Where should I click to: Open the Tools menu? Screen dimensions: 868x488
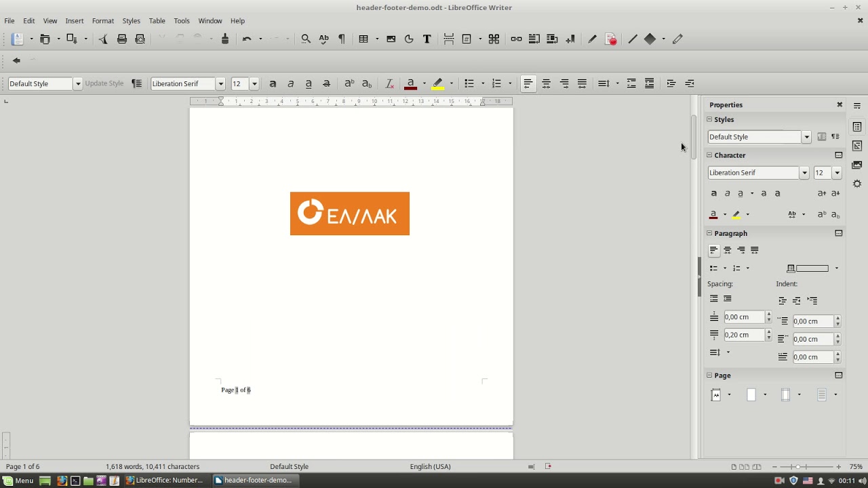click(182, 21)
